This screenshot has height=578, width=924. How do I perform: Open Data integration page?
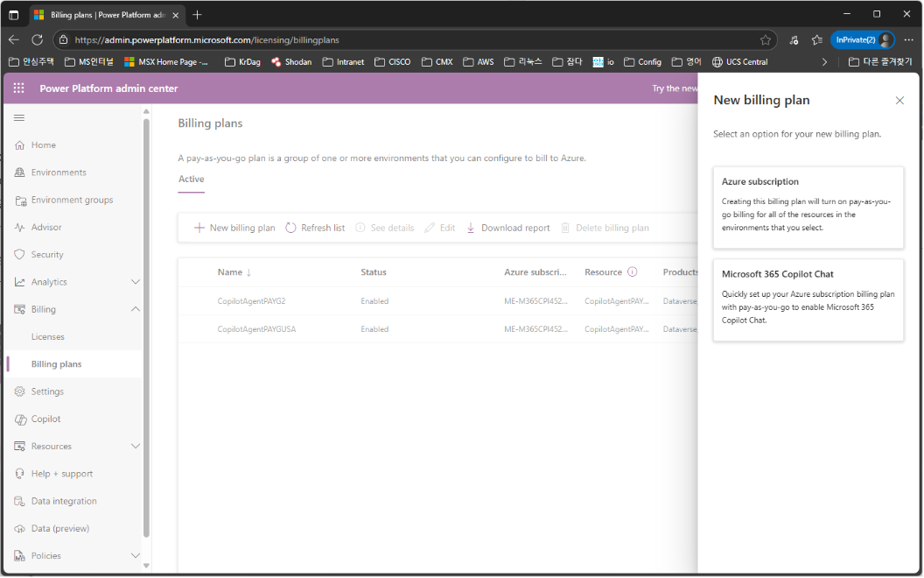click(x=64, y=501)
